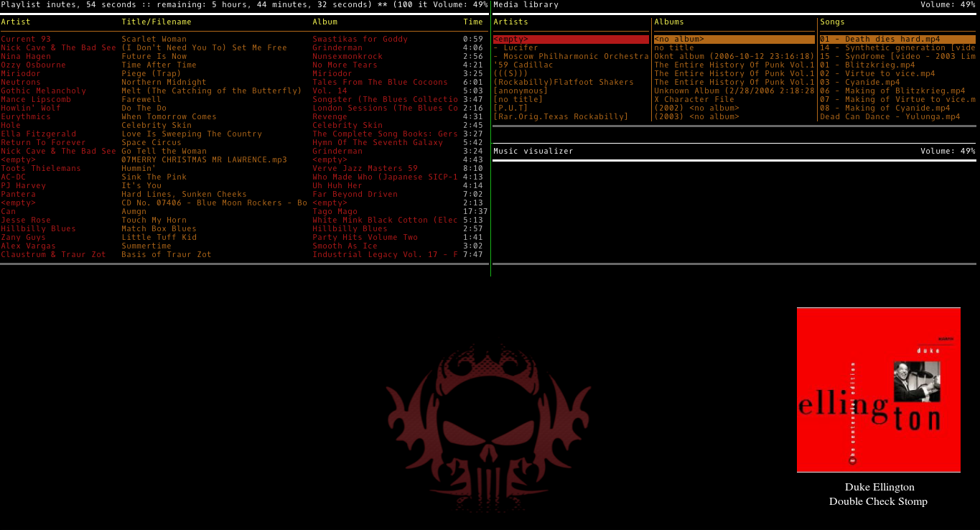This screenshot has height=530, width=980.
Task: Select the 'Scarlet Woman' playlist track
Action: (x=154, y=39)
